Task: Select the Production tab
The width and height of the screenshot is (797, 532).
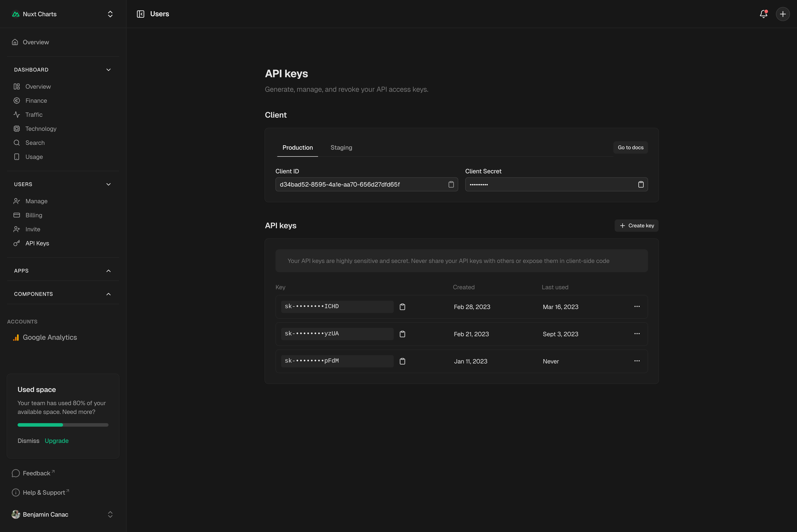Action: 297,147
